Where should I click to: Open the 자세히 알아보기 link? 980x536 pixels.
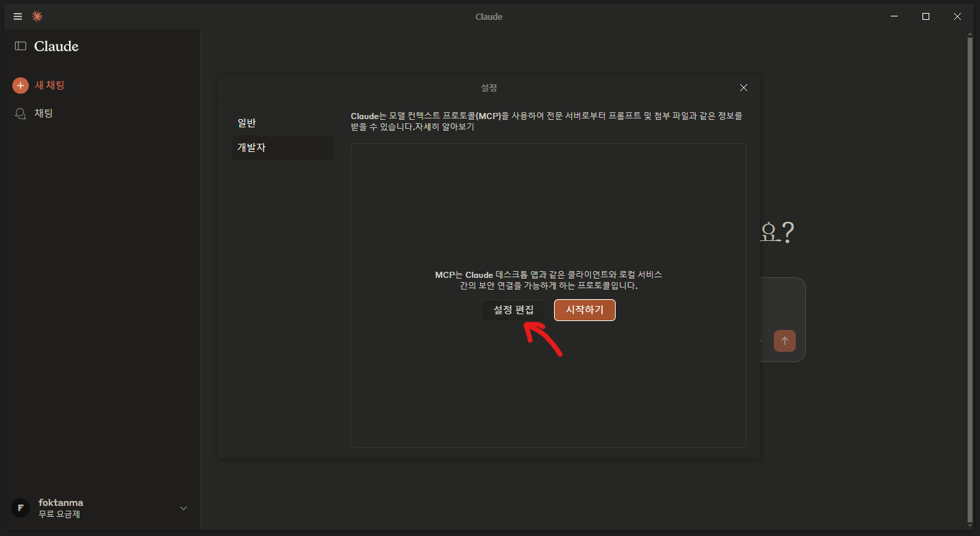[x=444, y=127]
